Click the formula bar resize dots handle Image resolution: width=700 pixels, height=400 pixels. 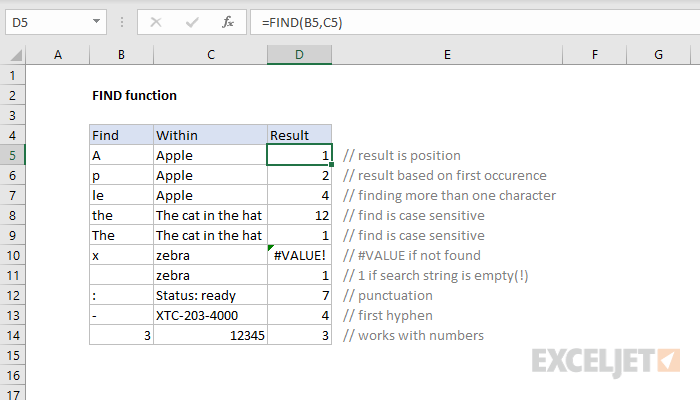coord(121,22)
